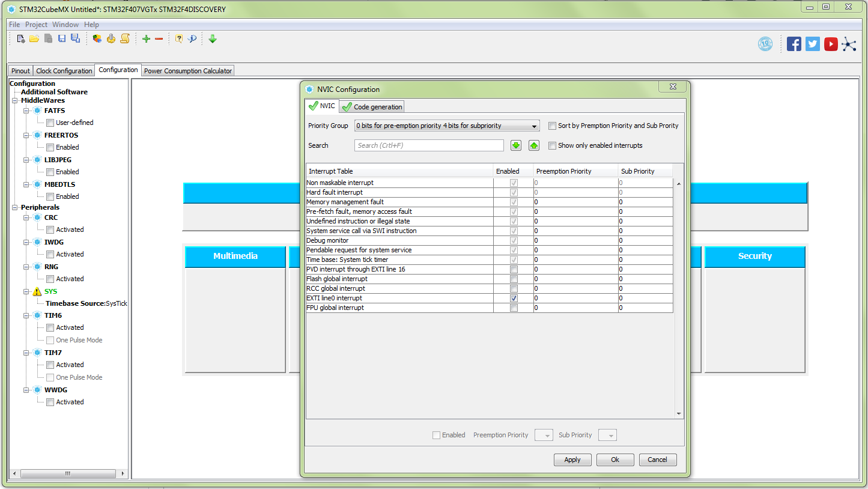This screenshot has width=868, height=489.
Task: Open the Project menu
Action: point(36,25)
